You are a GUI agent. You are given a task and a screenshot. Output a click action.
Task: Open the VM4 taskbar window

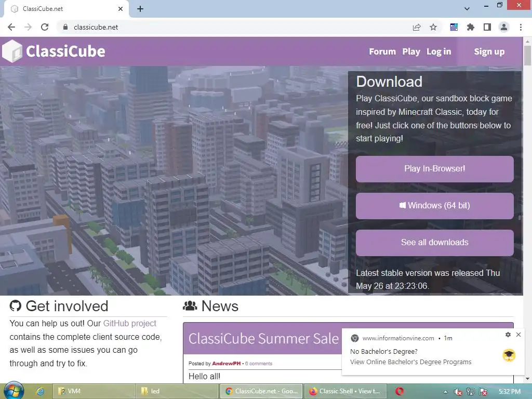[94, 391]
